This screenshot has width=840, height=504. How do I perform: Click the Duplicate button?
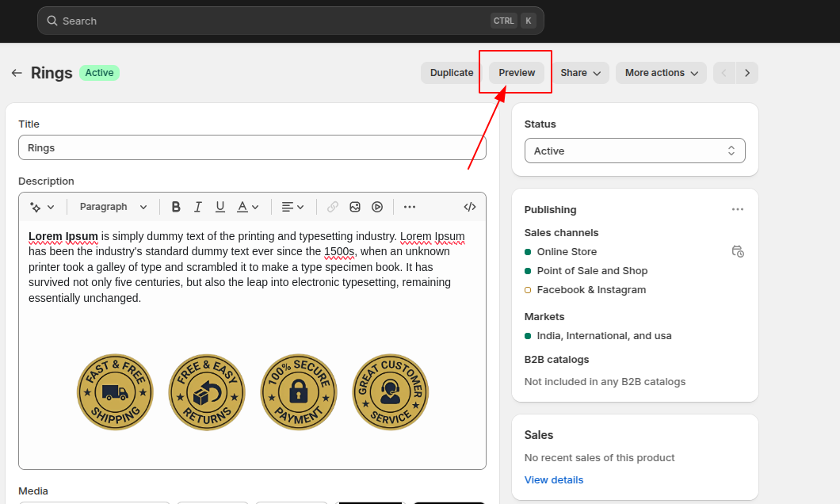(x=452, y=73)
